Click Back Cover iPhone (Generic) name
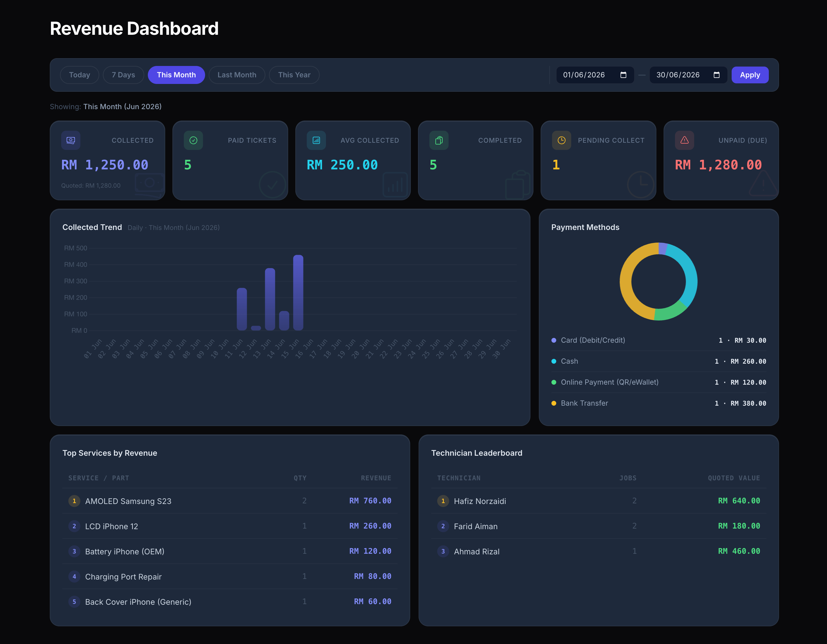 [x=138, y=602]
